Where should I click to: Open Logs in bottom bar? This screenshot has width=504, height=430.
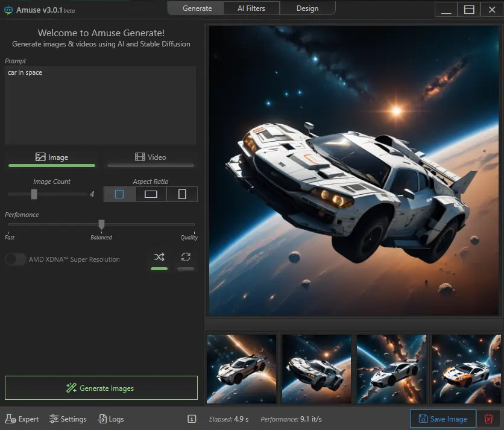[x=111, y=419]
